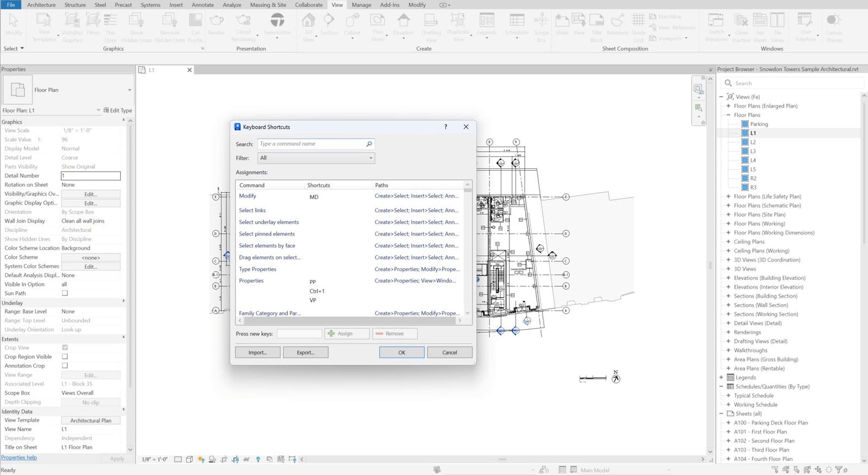This screenshot has height=475, width=868.
Task: Enable Crop Region Visible checkbox
Action: (65, 357)
